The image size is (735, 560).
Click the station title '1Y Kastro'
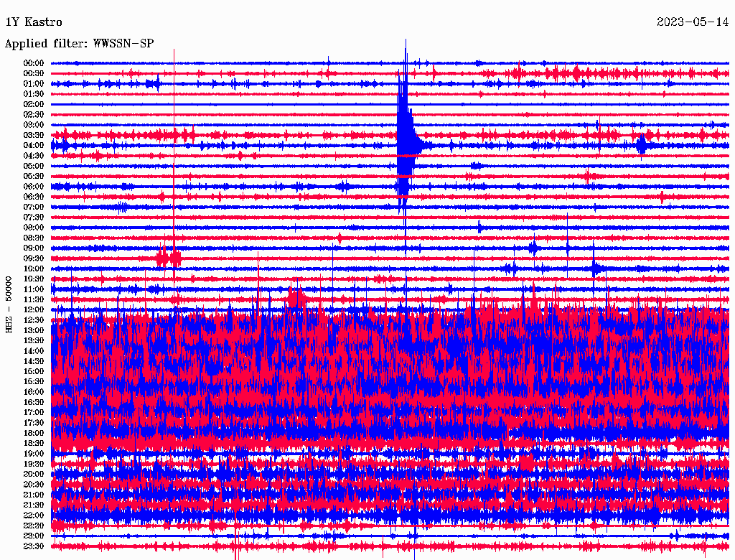34,22
